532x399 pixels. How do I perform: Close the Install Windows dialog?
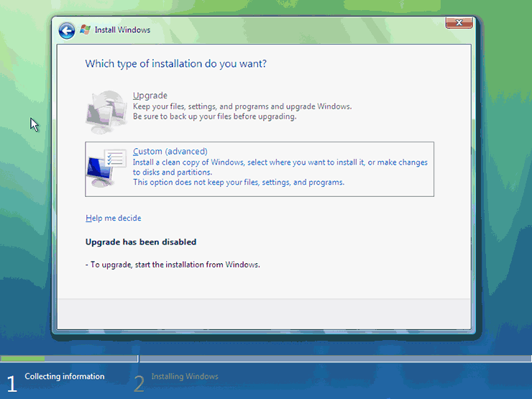click(459, 23)
